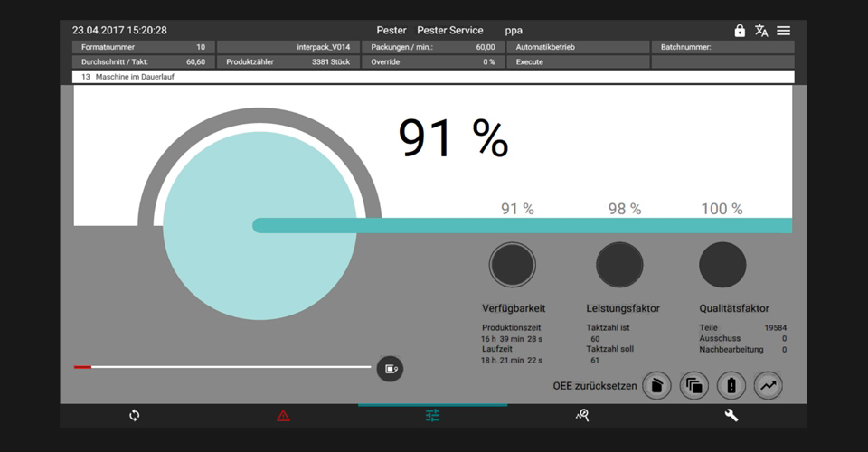The width and height of the screenshot is (868, 452).
Task: Select the teal settings sliders tab
Action: (432, 416)
